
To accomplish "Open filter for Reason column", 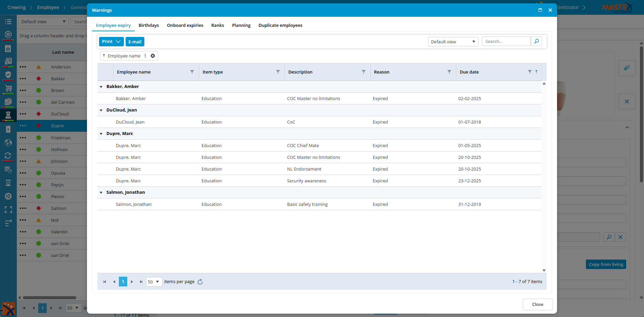I will point(449,72).
